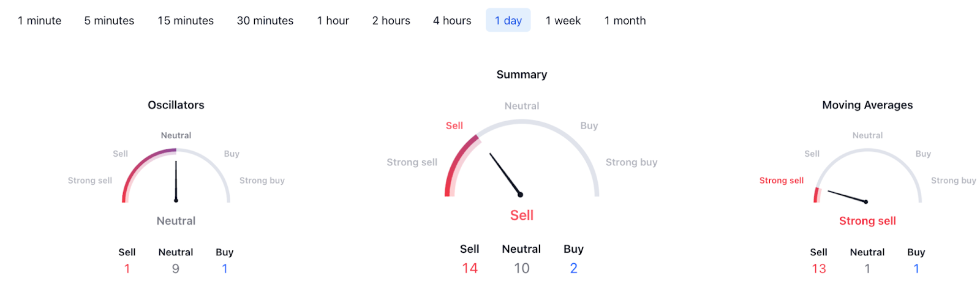This screenshot has height=292, width=980.
Task: Select the 30 minutes timeframe
Action: pyautogui.click(x=265, y=21)
